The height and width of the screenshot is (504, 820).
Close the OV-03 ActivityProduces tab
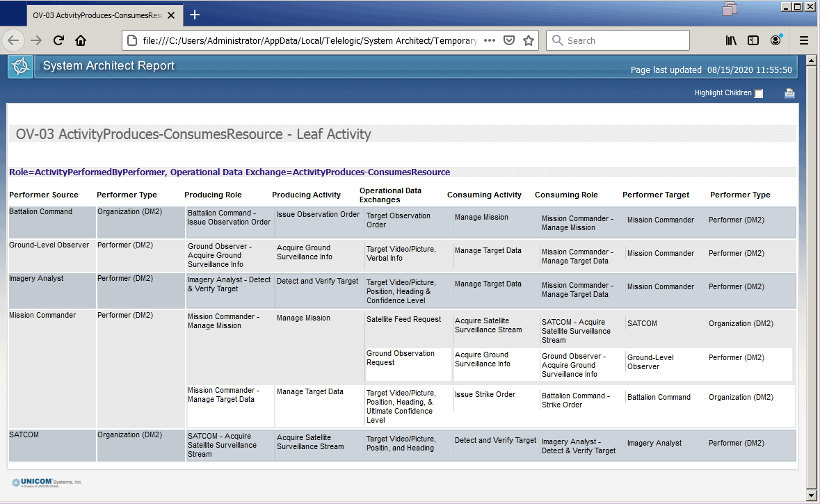(171, 15)
